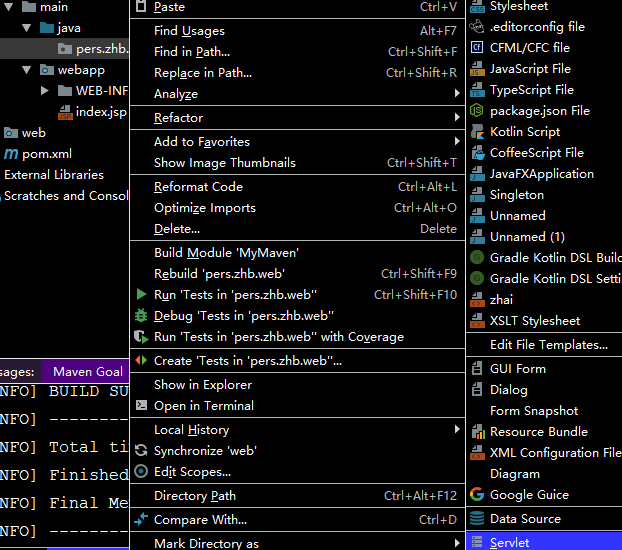This screenshot has width=622, height=550.
Task: Click the Kotlin Script icon
Action: (x=477, y=132)
